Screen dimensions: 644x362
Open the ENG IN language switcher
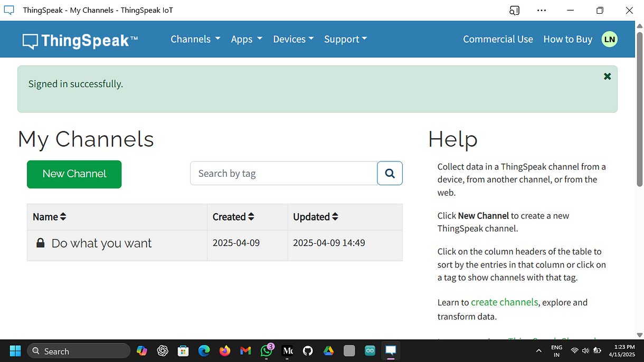point(556,351)
